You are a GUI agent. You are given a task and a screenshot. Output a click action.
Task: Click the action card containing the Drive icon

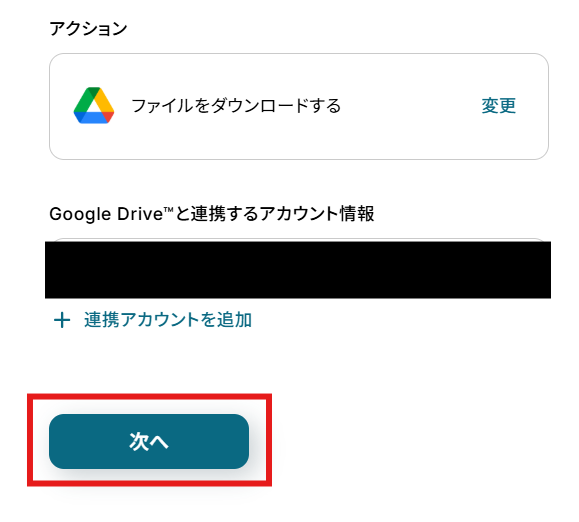pyautogui.click(x=299, y=106)
